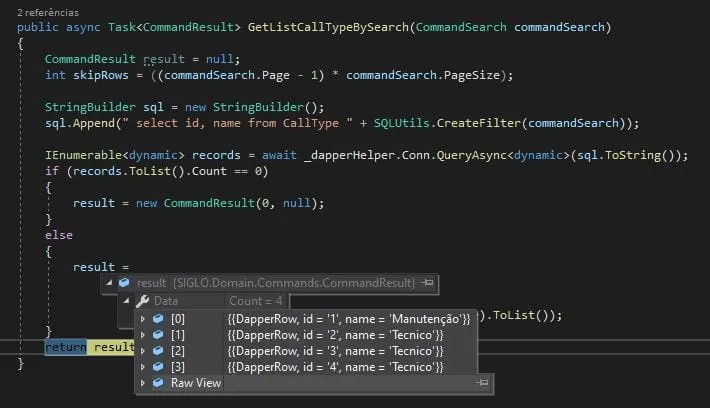Click the cube icon of item [0]
This screenshot has height=408, width=710.
157,318
